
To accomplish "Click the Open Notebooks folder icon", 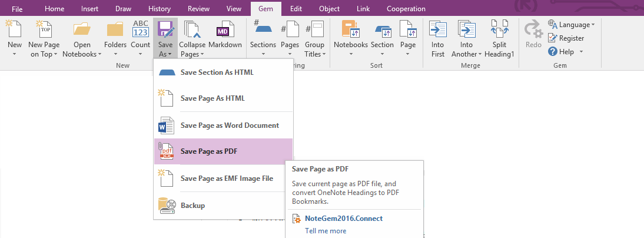I will point(82,29).
